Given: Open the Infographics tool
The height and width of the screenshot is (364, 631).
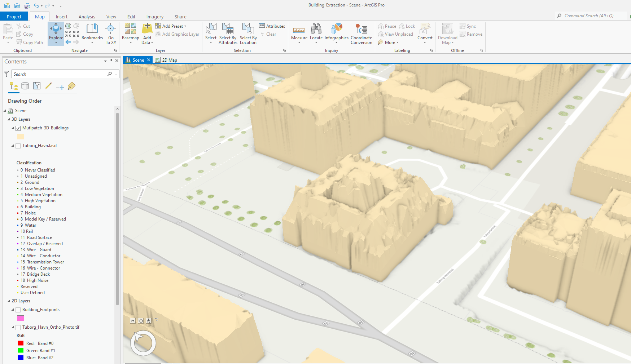Looking at the screenshot, I should click(336, 32).
